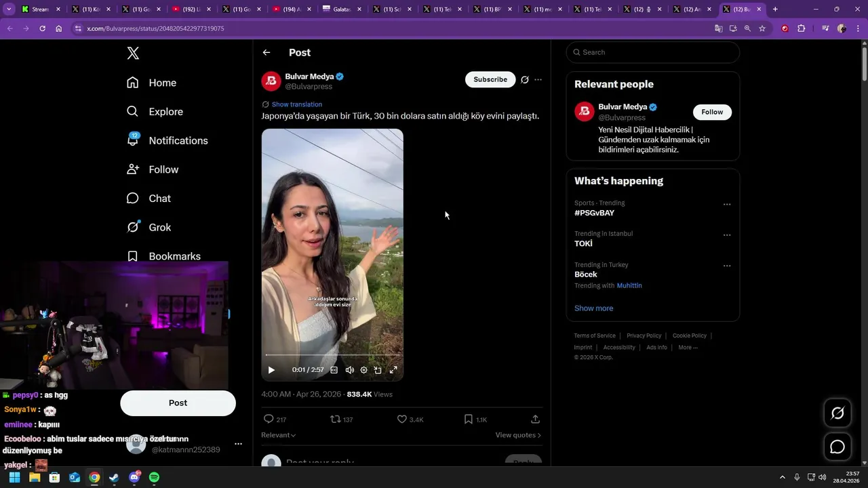
Task: Open the Home page
Action: click(x=151, y=83)
